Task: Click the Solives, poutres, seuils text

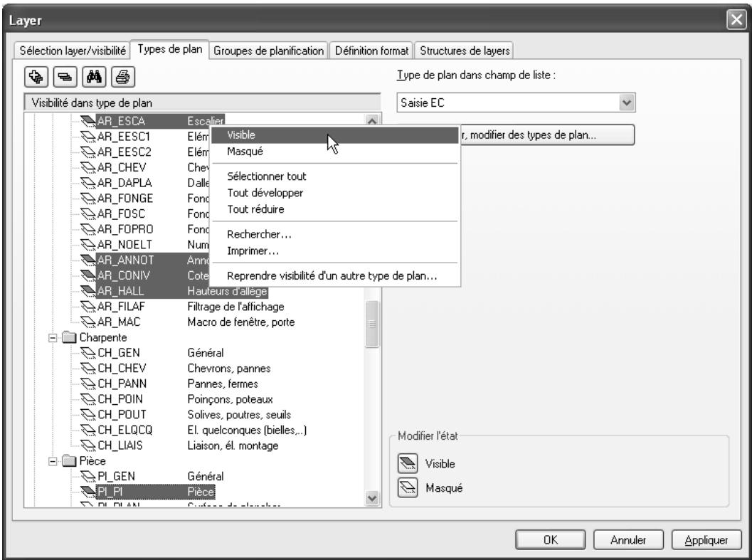Action: tap(239, 415)
